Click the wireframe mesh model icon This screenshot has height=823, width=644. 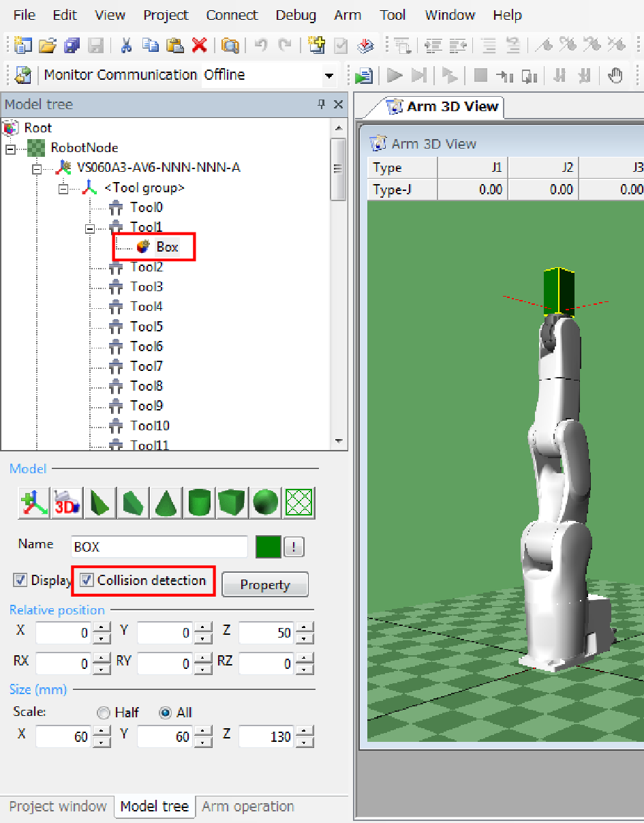point(299,503)
